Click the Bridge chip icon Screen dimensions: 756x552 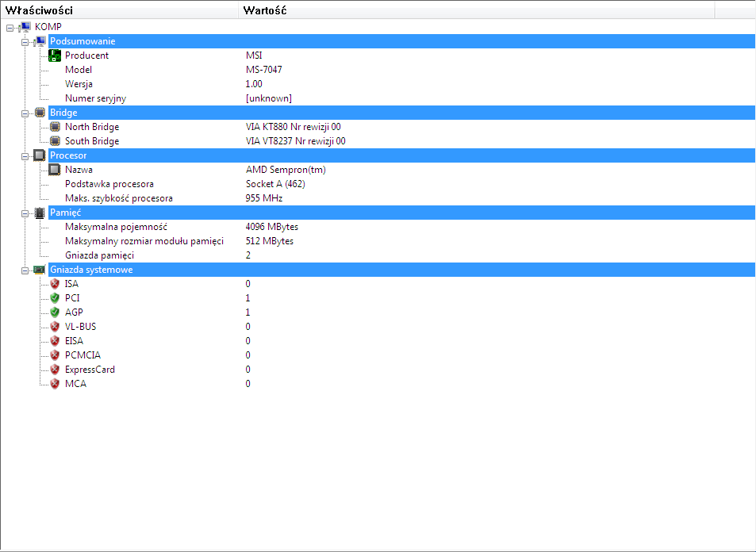[x=40, y=113]
